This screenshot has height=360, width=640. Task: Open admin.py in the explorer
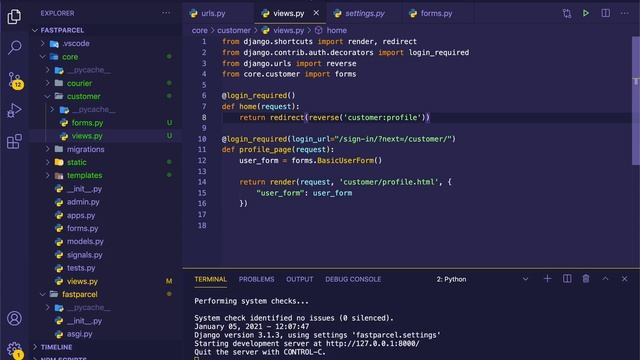coord(83,202)
